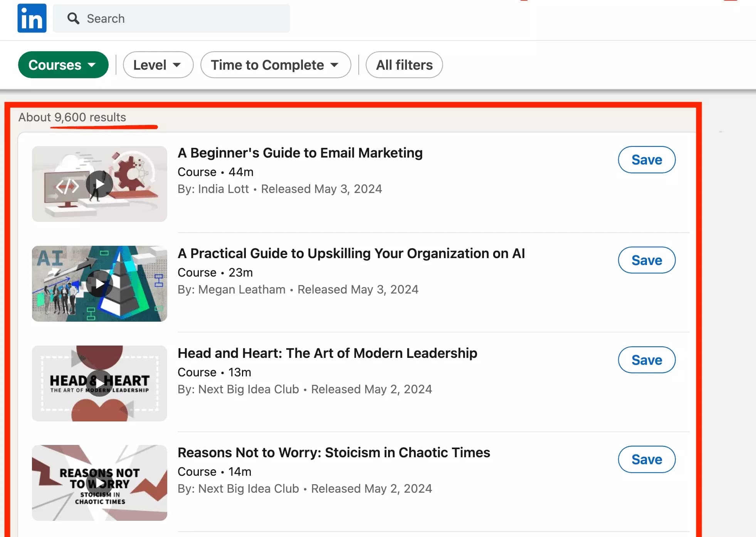The width and height of the screenshot is (756, 537).
Task: Save the Head and Heart course
Action: (x=647, y=360)
